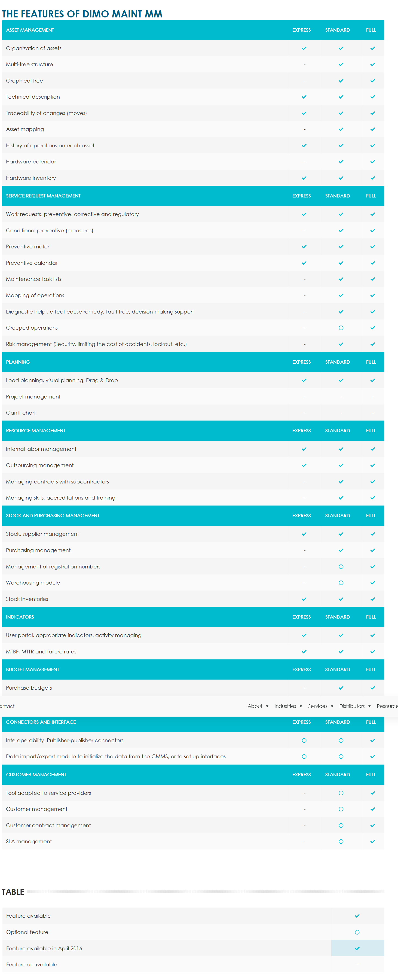
Task: Click the Full checkmark for Gantt chart row
Action: (x=373, y=413)
